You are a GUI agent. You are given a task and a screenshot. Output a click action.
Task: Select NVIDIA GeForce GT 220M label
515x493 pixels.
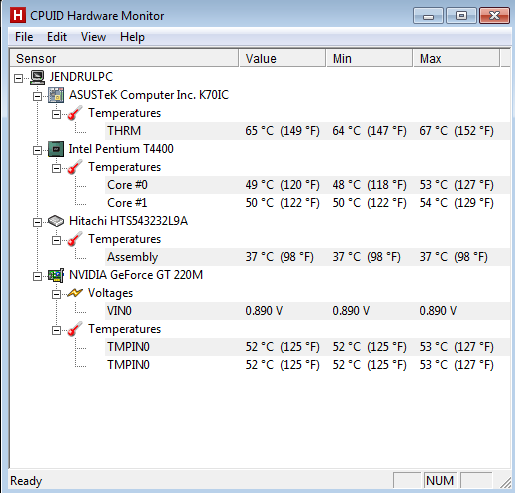tap(136, 275)
